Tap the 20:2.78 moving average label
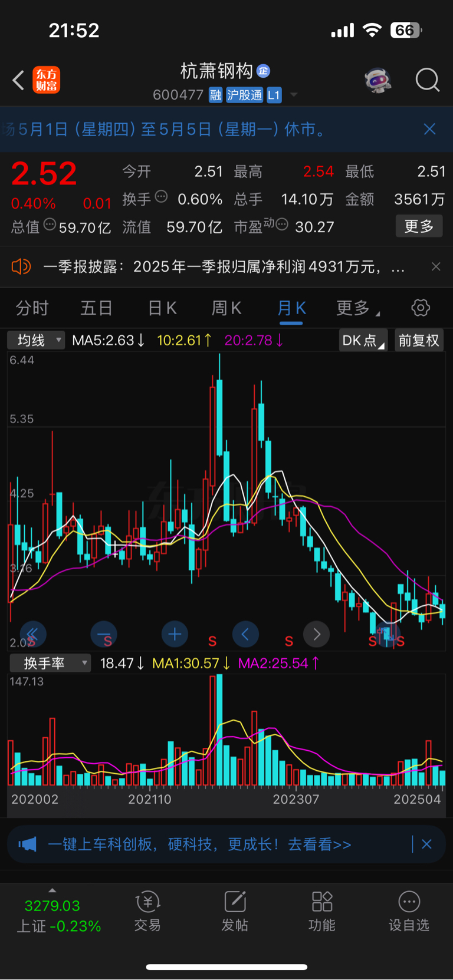The image size is (453, 980). (254, 340)
